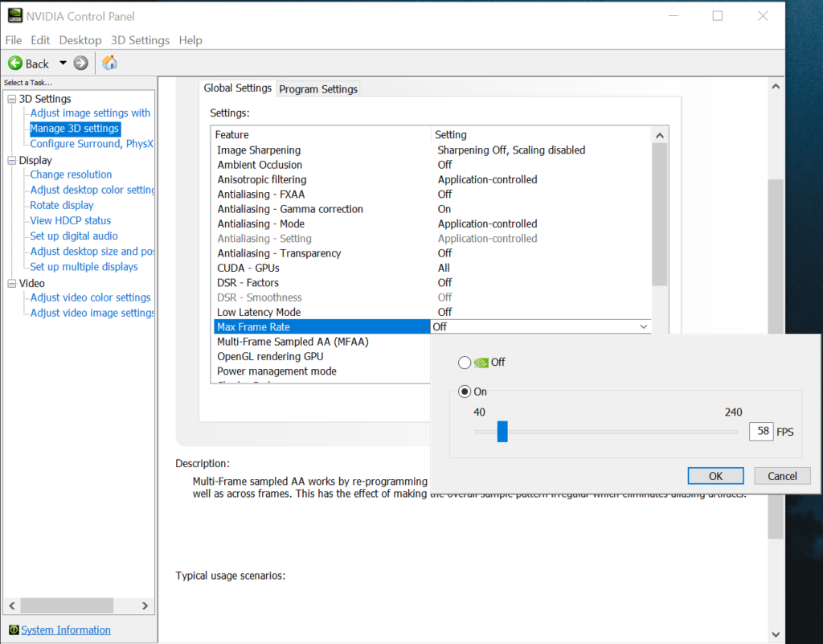This screenshot has height=644, width=823.
Task: Select Adjust video color settings in sidebar
Action: (89, 297)
